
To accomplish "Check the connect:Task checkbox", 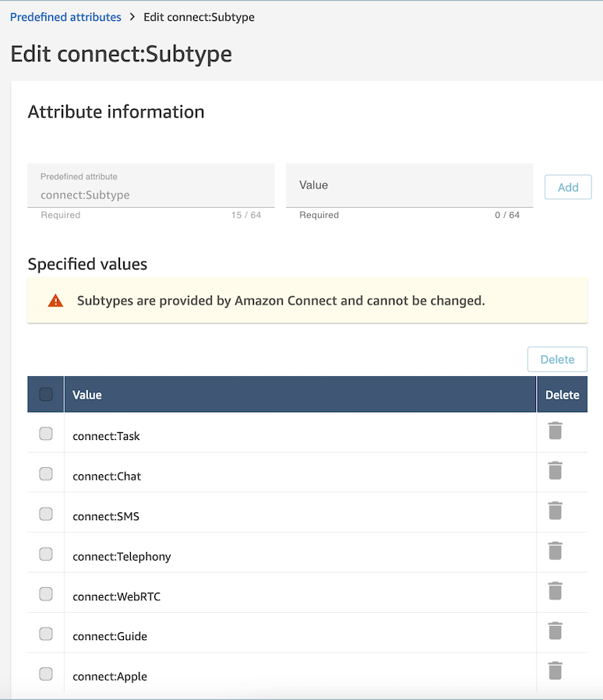I will (46, 434).
